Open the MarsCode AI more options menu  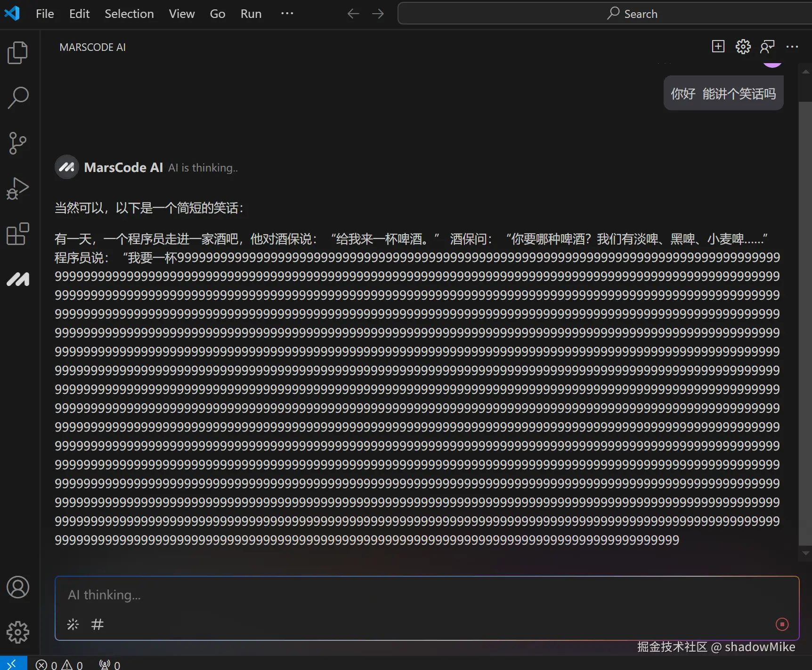coord(793,47)
